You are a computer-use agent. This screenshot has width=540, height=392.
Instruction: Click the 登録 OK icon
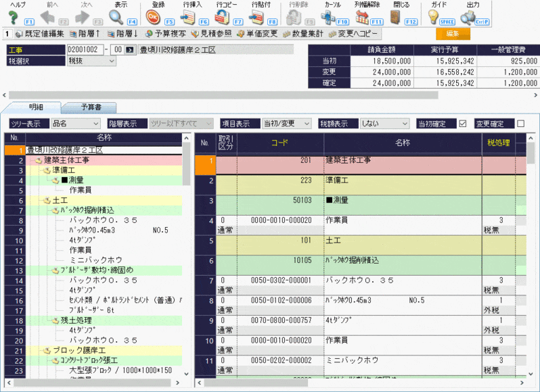coord(153,17)
